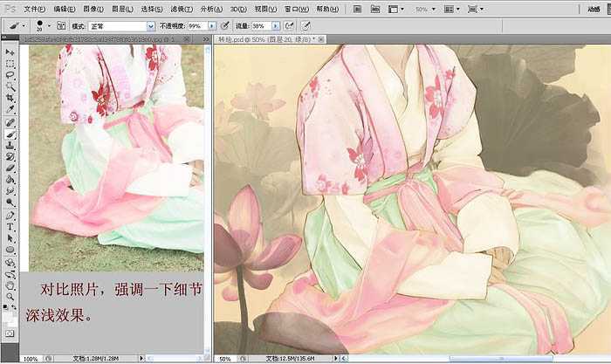Viewport: 611px width, 364px height.
Task: Open the flow 流量 slider arrow
Action: pos(276,26)
